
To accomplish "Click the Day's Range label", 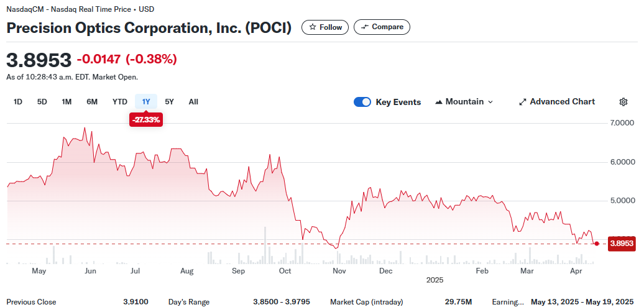I will coord(189,302).
